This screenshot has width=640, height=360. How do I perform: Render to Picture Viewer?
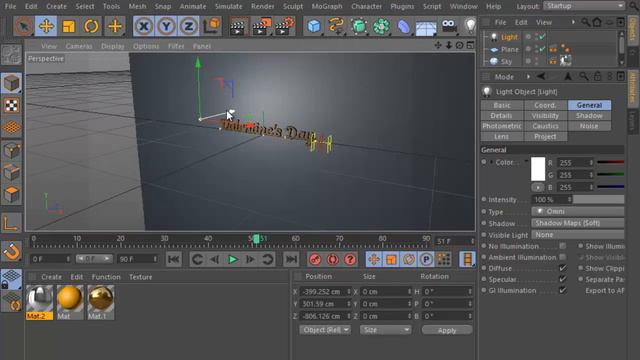click(x=262, y=26)
